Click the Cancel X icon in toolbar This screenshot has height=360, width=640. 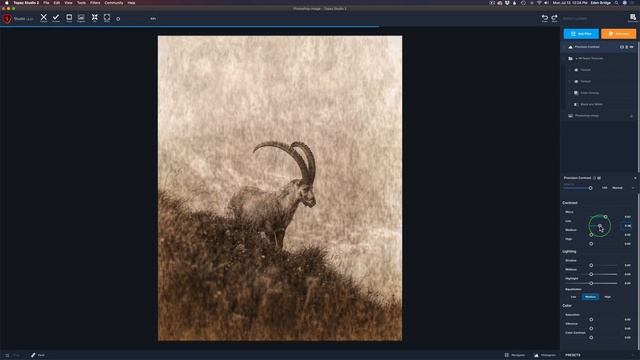(x=44, y=17)
